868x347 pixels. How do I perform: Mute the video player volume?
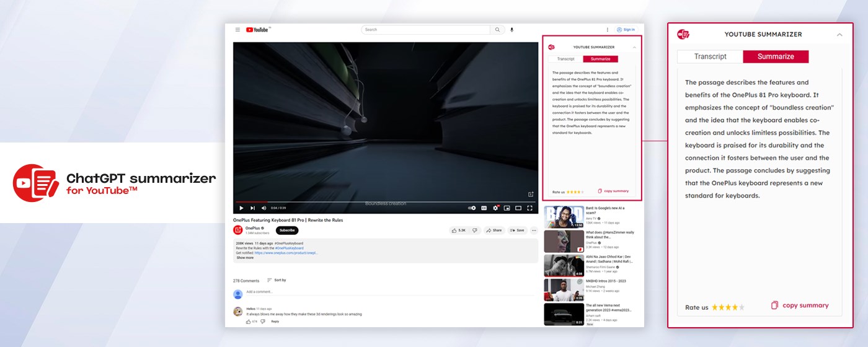click(x=263, y=208)
